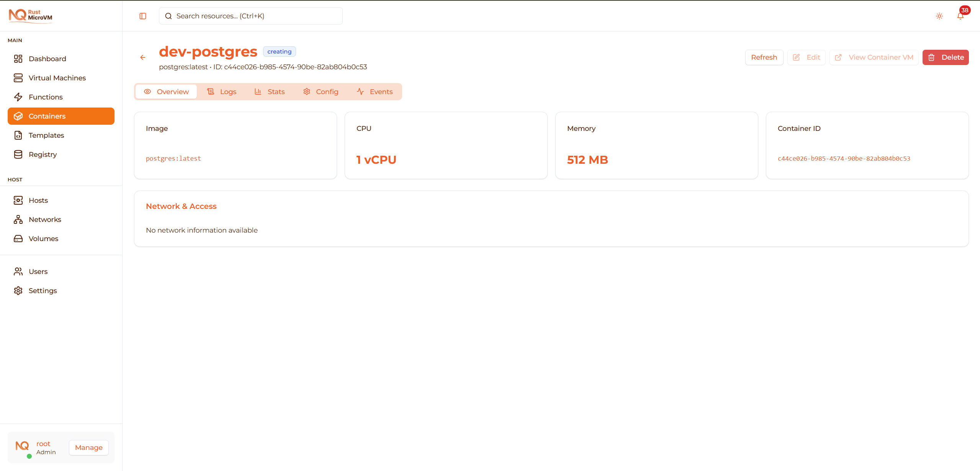Open the Stats tab
The height and width of the screenshot is (471, 980).
270,91
